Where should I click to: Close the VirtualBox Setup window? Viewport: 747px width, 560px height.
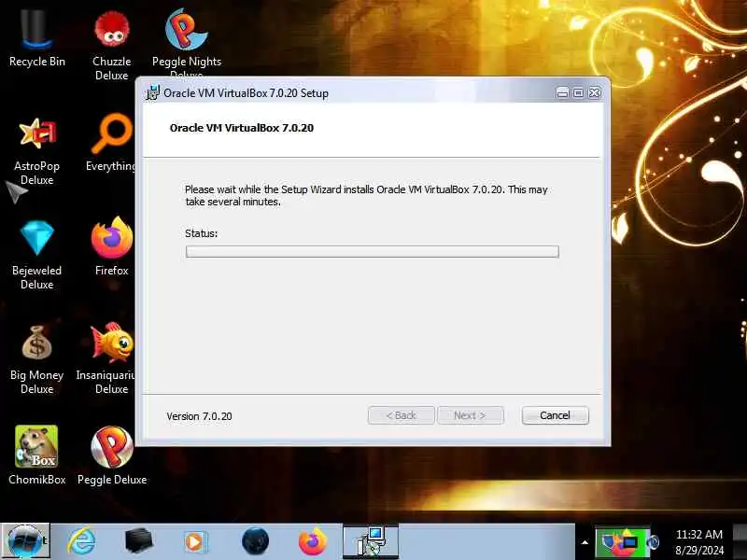(x=595, y=92)
